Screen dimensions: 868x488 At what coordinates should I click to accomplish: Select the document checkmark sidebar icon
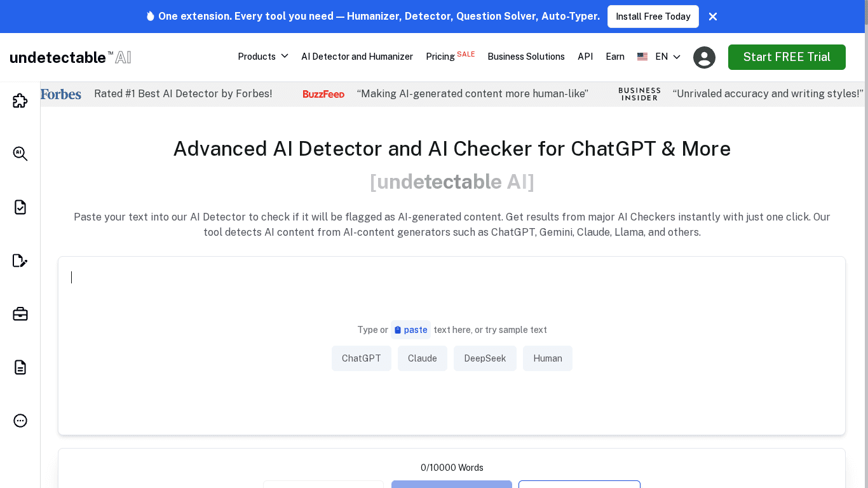point(20,207)
